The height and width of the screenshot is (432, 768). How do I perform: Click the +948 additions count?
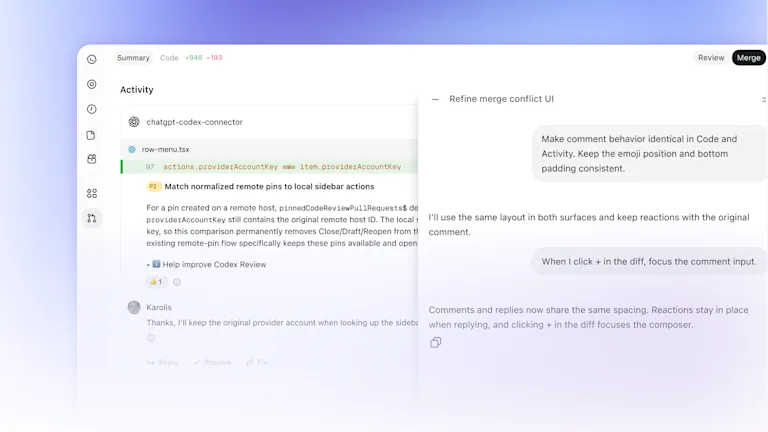click(193, 58)
